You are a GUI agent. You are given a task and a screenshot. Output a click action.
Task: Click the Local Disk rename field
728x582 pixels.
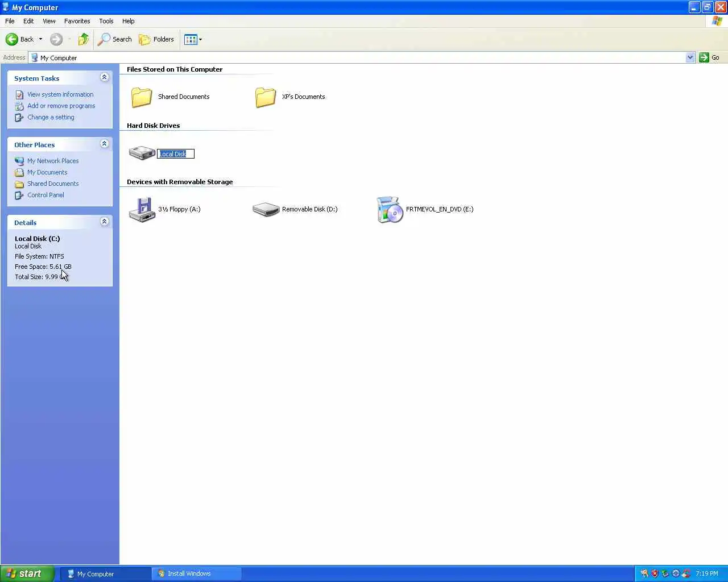[x=176, y=153]
